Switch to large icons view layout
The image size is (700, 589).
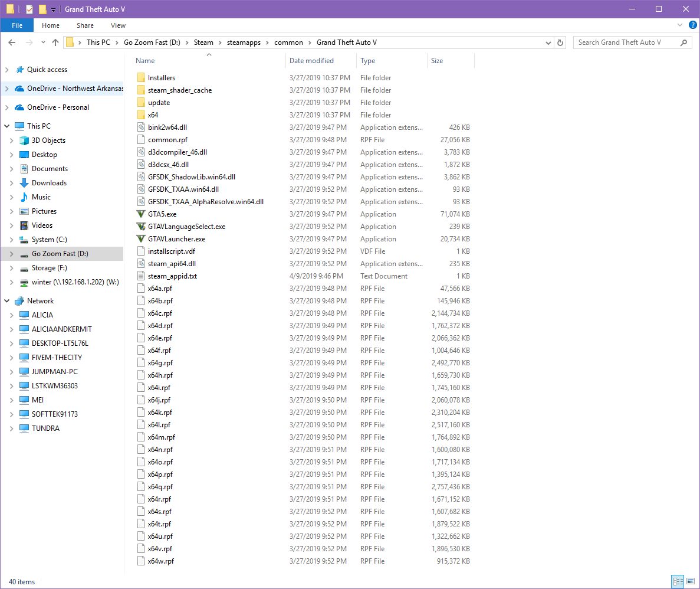tap(690, 581)
